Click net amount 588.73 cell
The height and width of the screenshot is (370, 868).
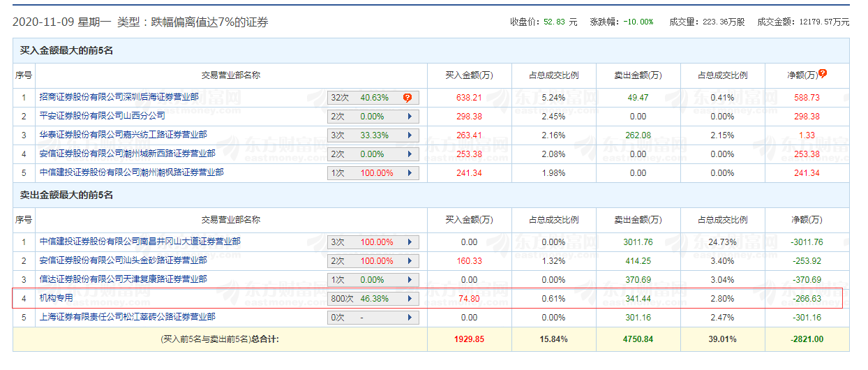[x=807, y=98]
